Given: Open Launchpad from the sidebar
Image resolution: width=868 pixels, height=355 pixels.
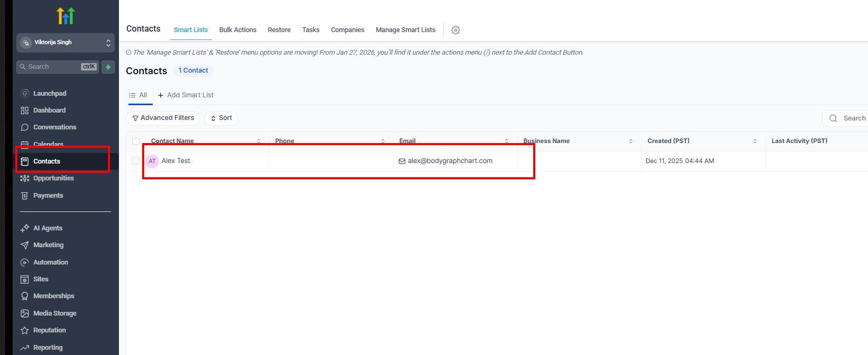Looking at the screenshot, I should [49, 94].
